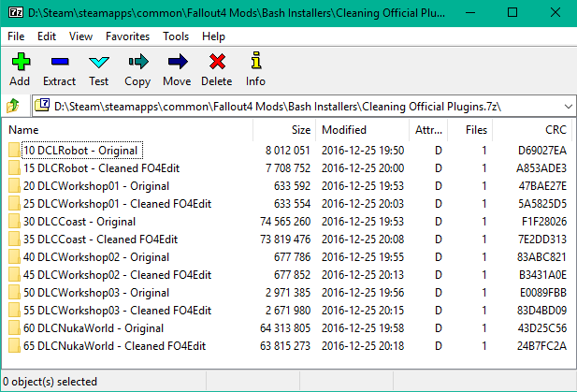This screenshot has height=392, width=577.
Task: Select folder icon of 50 DLCWorkshop03 - Original
Action: point(14,293)
